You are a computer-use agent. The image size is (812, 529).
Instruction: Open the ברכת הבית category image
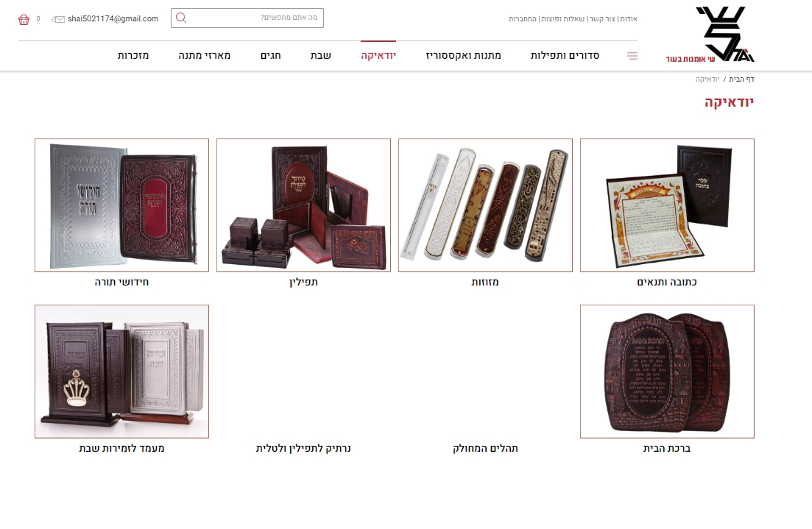click(667, 371)
